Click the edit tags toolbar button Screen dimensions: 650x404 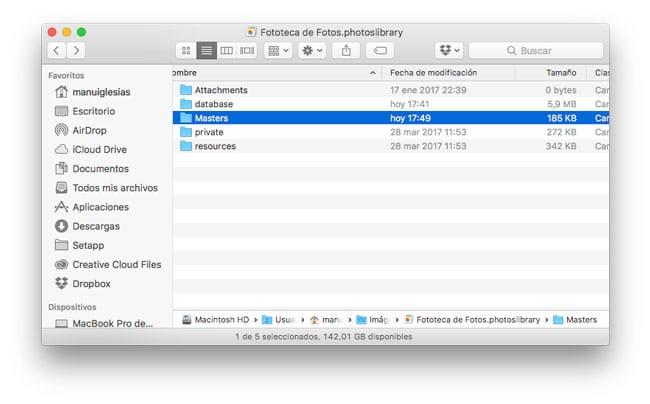pyautogui.click(x=380, y=51)
